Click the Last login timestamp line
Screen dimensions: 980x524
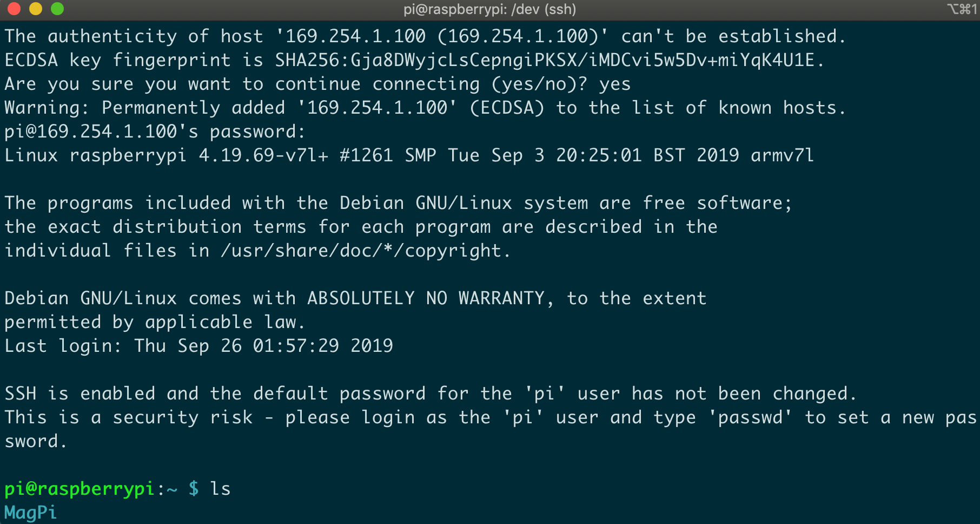tap(199, 346)
